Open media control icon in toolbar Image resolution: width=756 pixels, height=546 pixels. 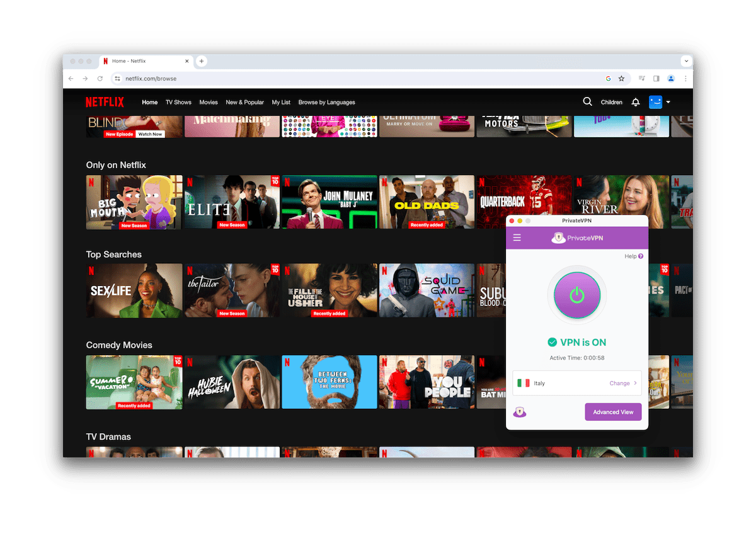pos(641,79)
